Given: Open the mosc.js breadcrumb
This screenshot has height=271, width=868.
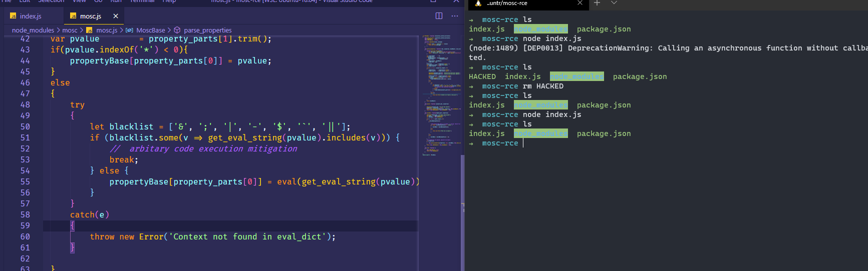Looking at the screenshot, I should tap(107, 30).
